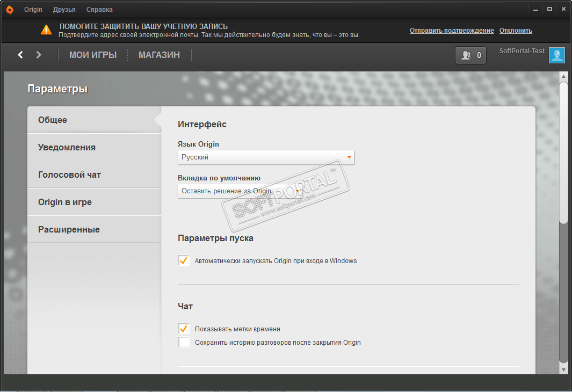Click the Origin logo icon

coord(10,10)
